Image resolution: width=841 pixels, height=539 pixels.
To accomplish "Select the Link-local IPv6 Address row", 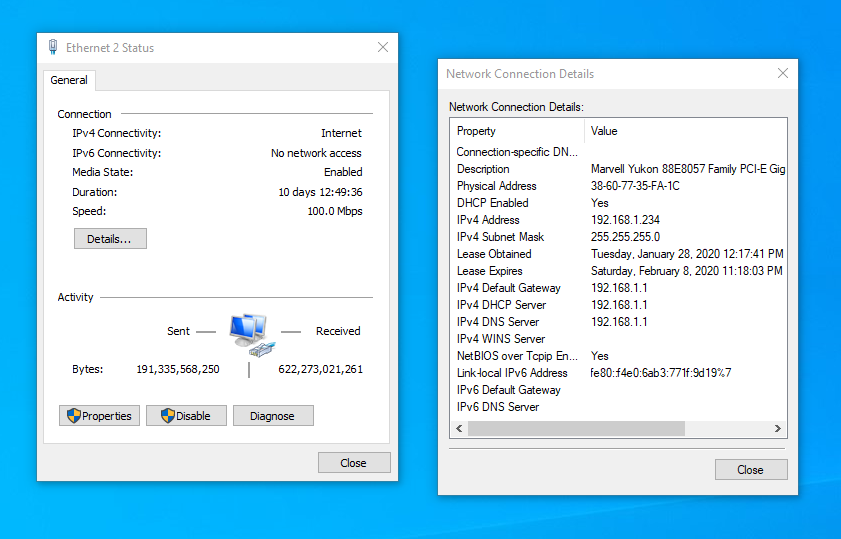I will 512,373.
